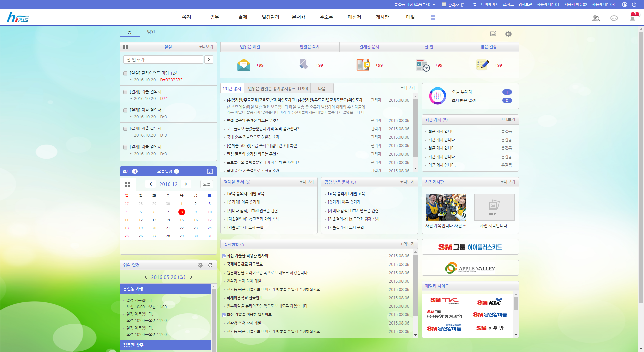
Task: Click the power logout icon
Action: click(634, 5)
